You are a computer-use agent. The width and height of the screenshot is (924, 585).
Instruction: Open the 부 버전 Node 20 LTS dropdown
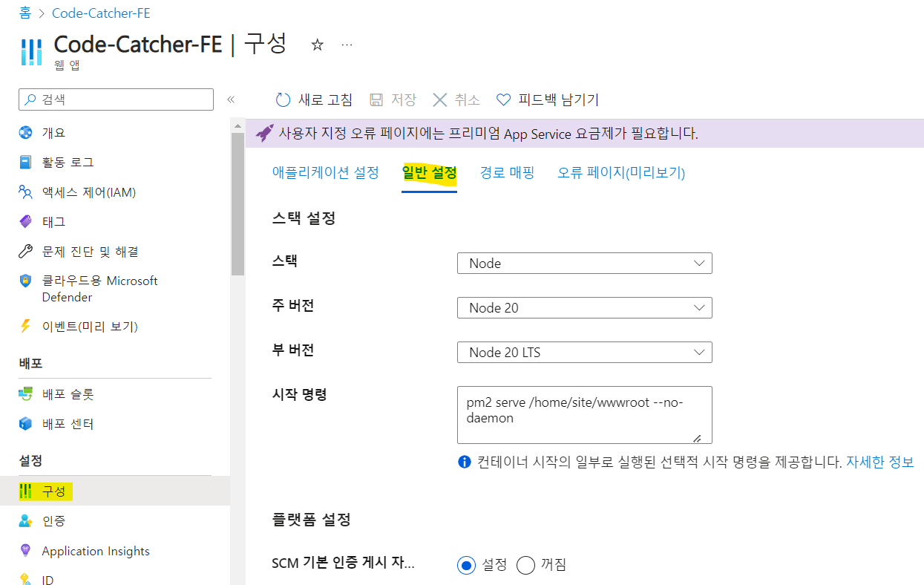(x=584, y=353)
